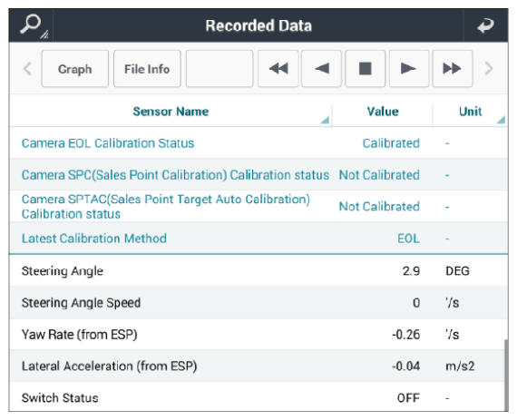Viewport: 517px width, 420px height.
Task: Click the Value column header
Action: coord(383,112)
